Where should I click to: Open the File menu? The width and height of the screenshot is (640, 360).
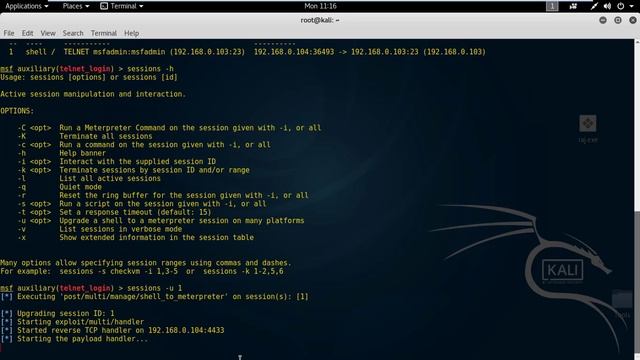(9, 33)
